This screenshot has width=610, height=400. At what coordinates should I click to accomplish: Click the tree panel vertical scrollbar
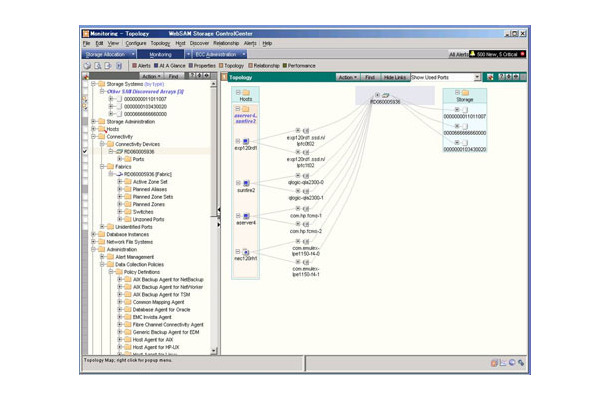(x=214, y=217)
